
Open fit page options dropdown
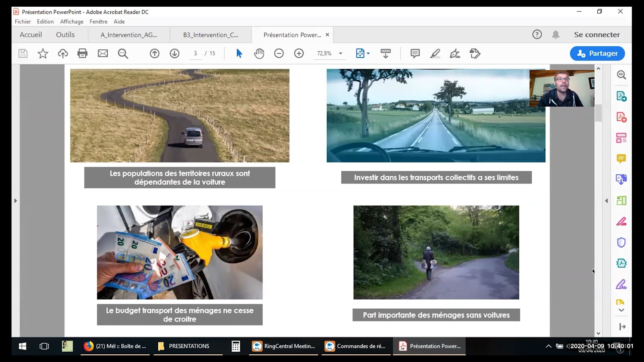coord(368,53)
